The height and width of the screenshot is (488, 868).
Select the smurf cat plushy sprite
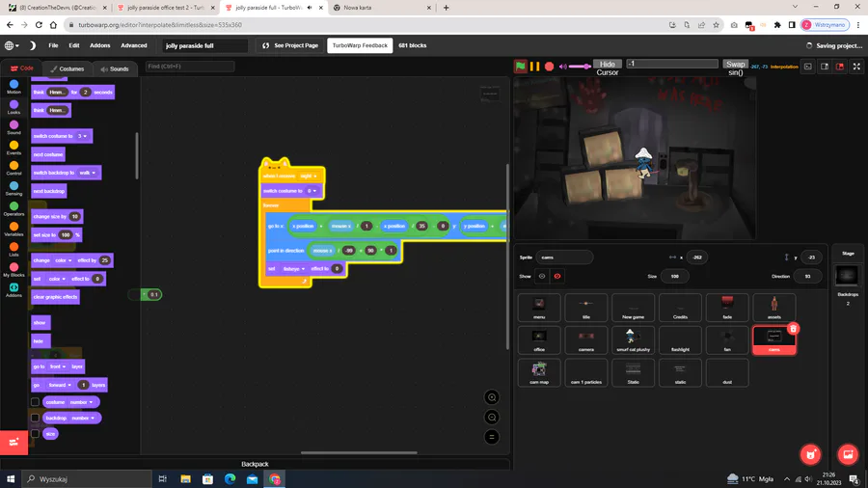pos(634,339)
